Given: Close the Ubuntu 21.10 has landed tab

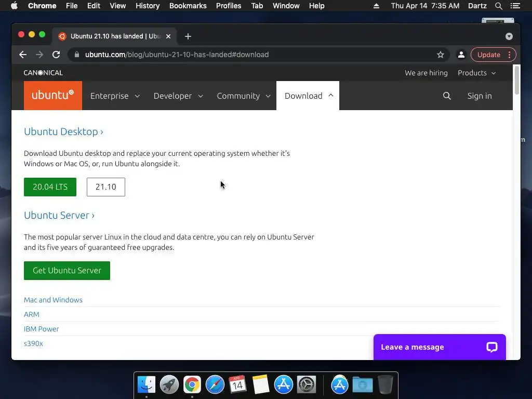Looking at the screenshot, I should [x=168, y=36].
